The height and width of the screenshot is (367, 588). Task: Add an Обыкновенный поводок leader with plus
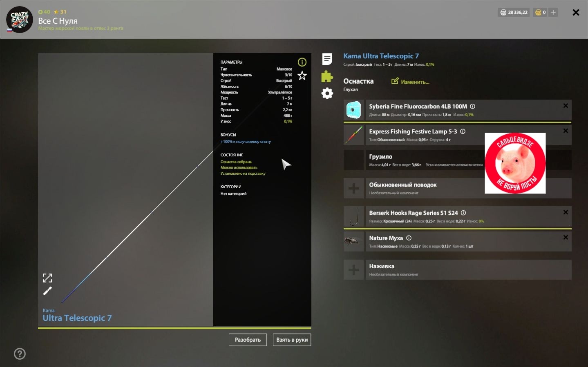tap(353, 188)
